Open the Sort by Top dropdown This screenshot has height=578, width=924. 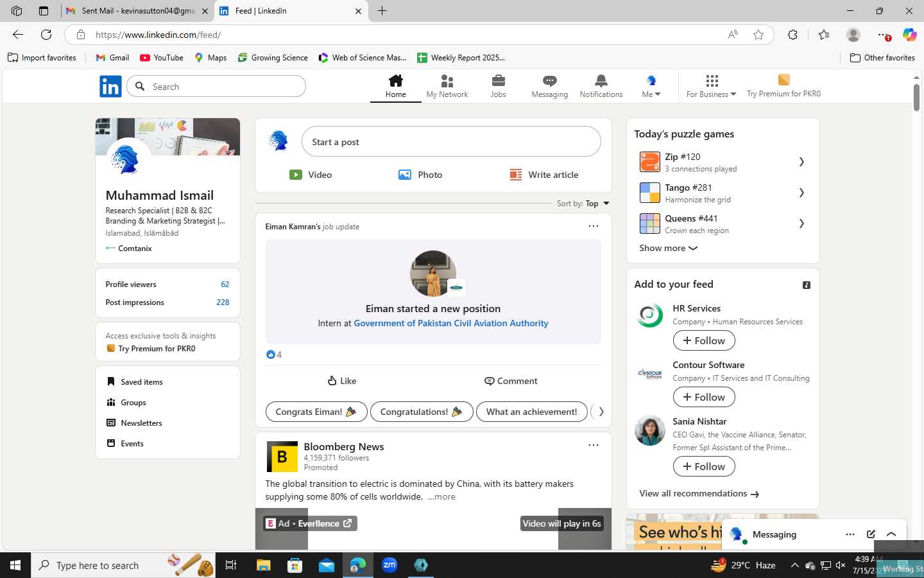(583, 204)
